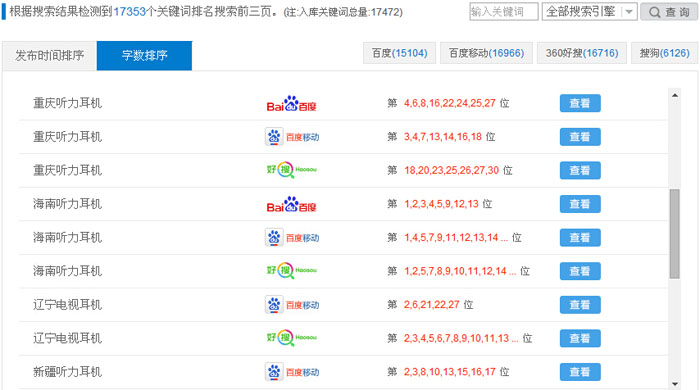Click keyword 新疆听力耳机

pos(67,372)
